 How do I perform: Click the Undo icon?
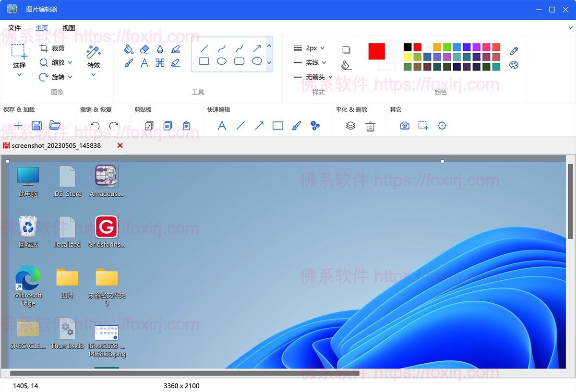tap(95, 125)
